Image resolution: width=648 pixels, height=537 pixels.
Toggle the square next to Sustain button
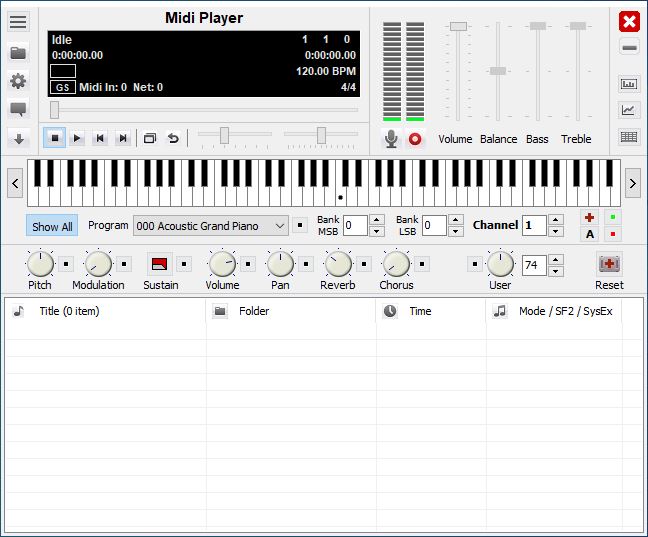point(184,264)
